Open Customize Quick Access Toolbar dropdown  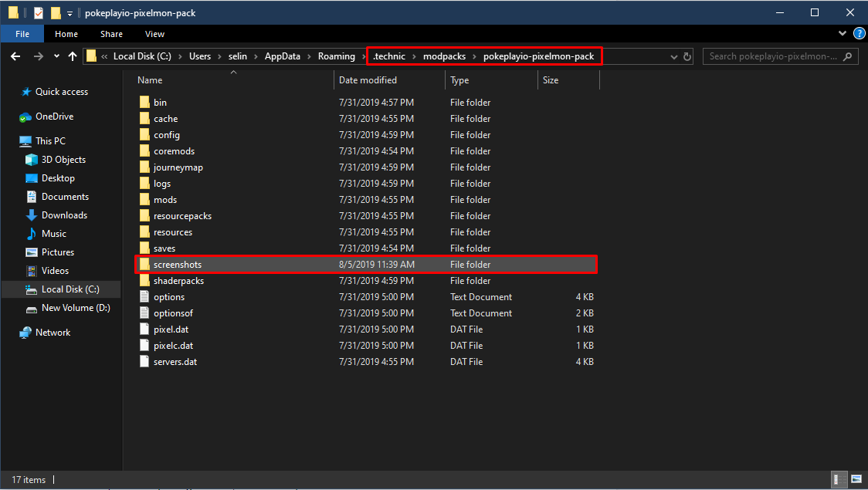70,13
